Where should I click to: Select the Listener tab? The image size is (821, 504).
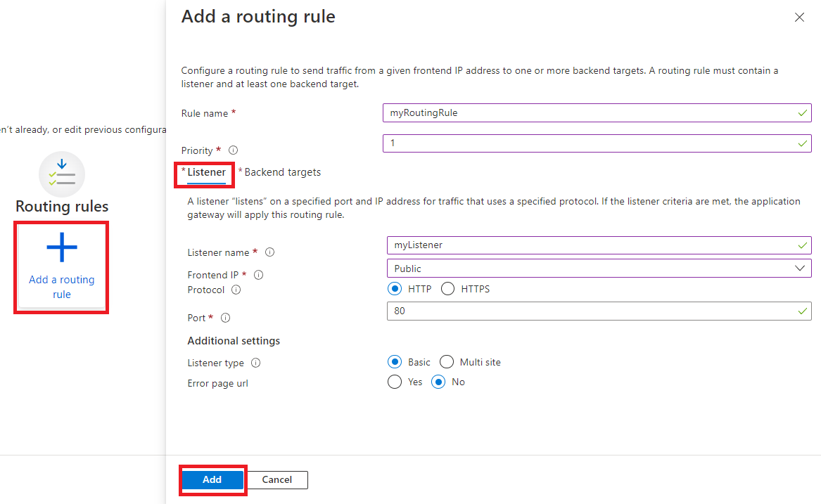point(204,172)
